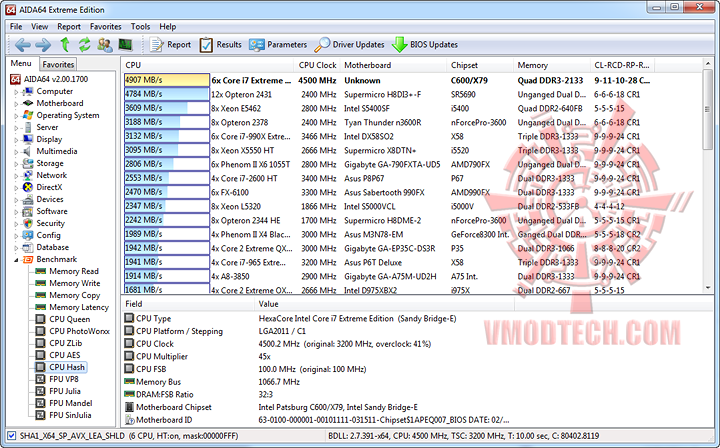The height and width of the screenshot is (448, 720).
Task: Select the 3609 MB/s Xeon E5462 bar
Action: (x=167, y=108)
